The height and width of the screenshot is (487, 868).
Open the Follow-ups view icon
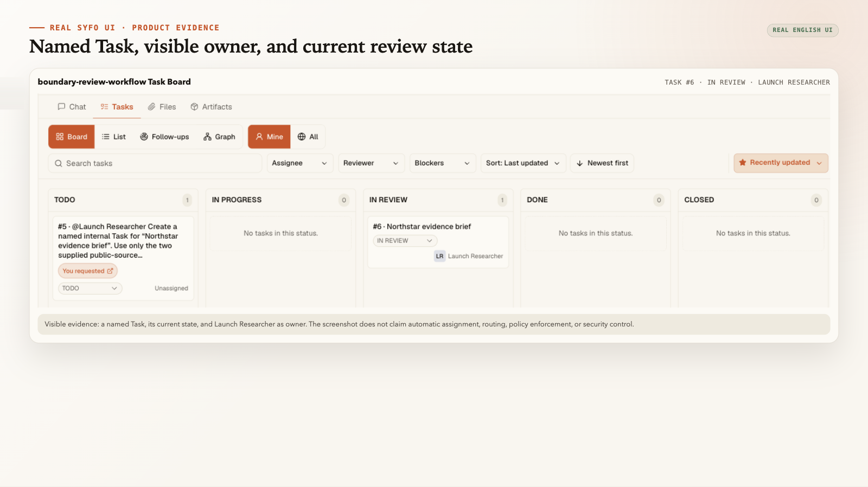(144, 137)
